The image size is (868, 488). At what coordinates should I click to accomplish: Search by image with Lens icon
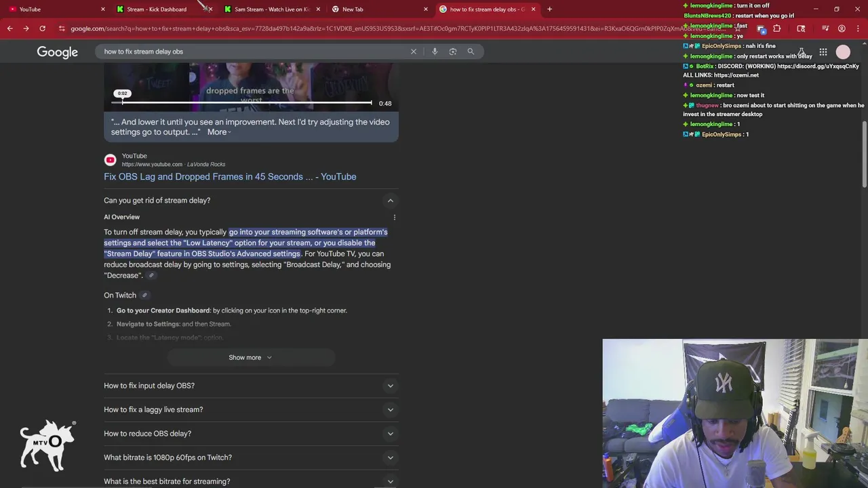click(453, 52)
